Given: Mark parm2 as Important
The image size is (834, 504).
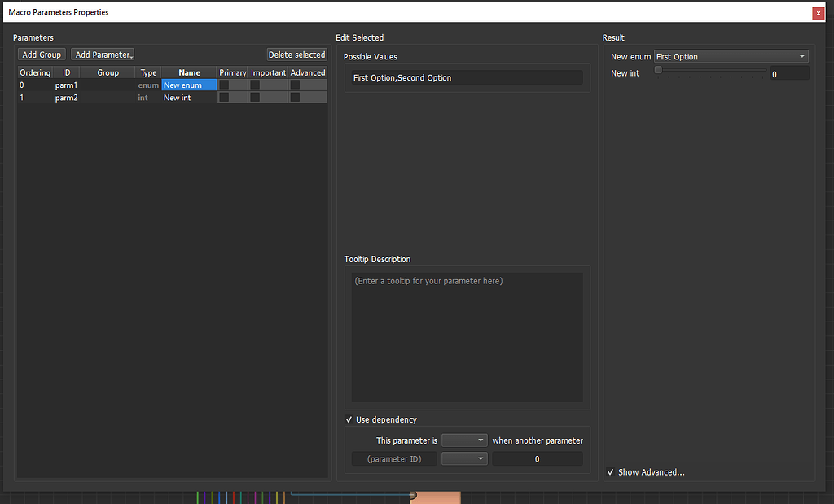Looking at the screenshot, I should pos(254,97).
